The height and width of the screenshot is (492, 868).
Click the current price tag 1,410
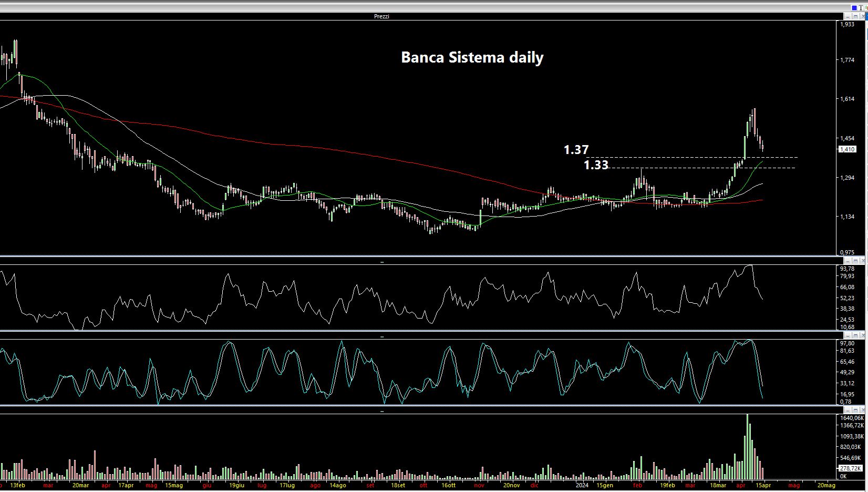848,149
